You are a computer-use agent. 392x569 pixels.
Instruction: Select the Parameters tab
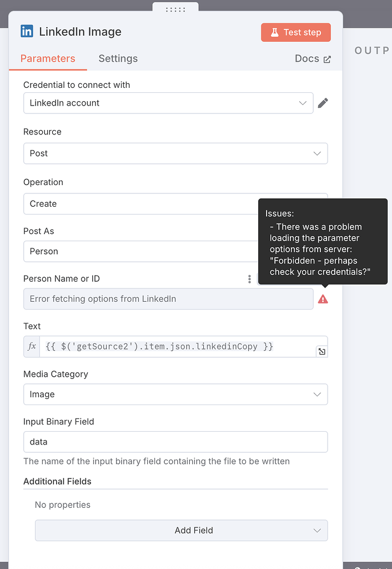(x=48, y=58)
